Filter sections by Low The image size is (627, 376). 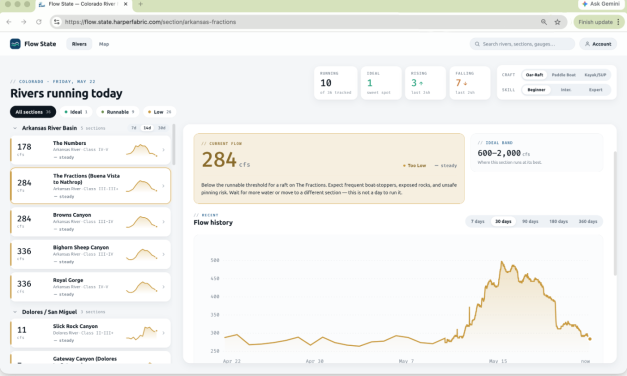(x=160, y=112)
